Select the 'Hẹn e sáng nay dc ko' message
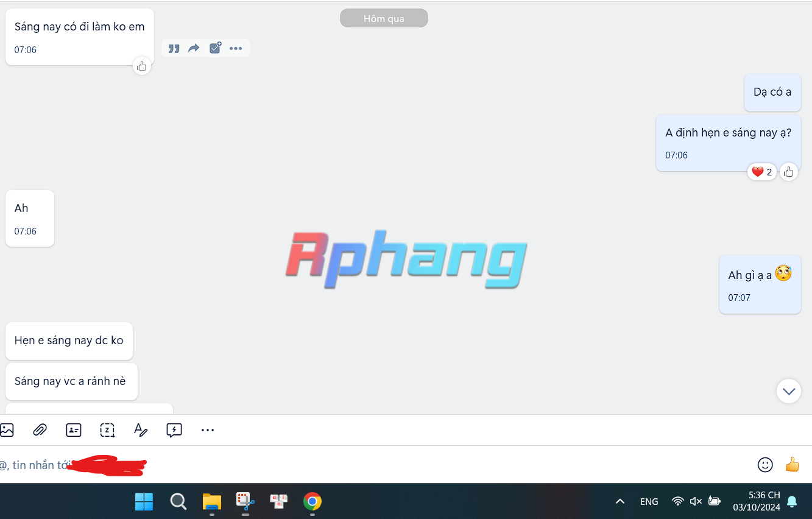 (x=69, y=341)
